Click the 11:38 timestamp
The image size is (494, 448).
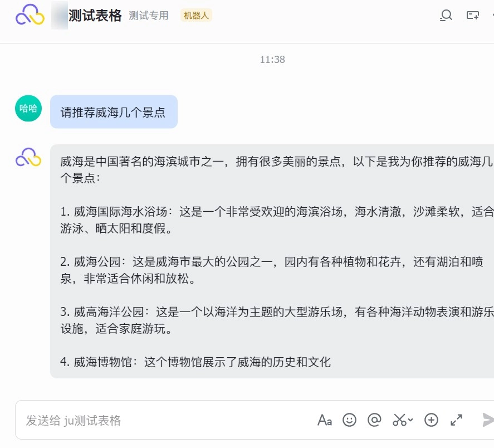tap(272, 60)
